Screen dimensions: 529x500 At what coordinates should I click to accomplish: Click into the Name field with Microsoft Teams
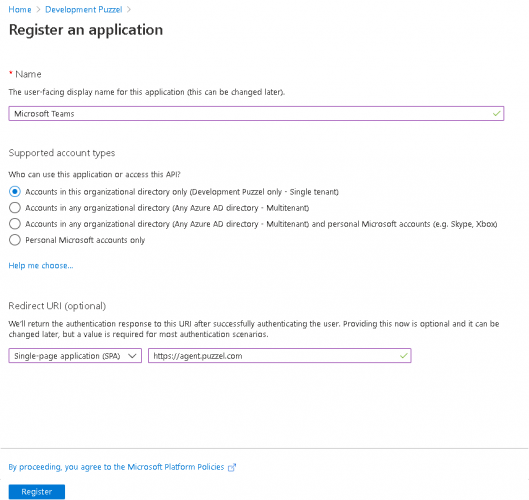pos(256,113)
